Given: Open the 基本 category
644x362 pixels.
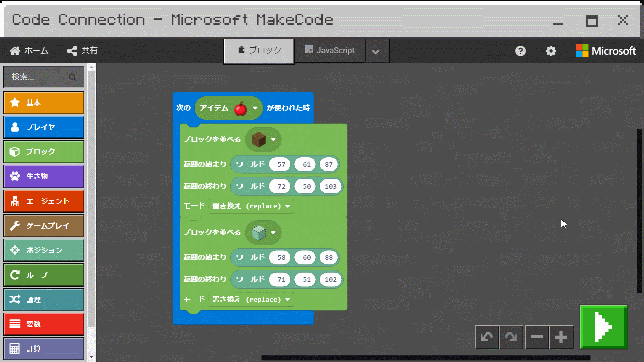Looking at the screenshot, I should click(x=43, y=103).
